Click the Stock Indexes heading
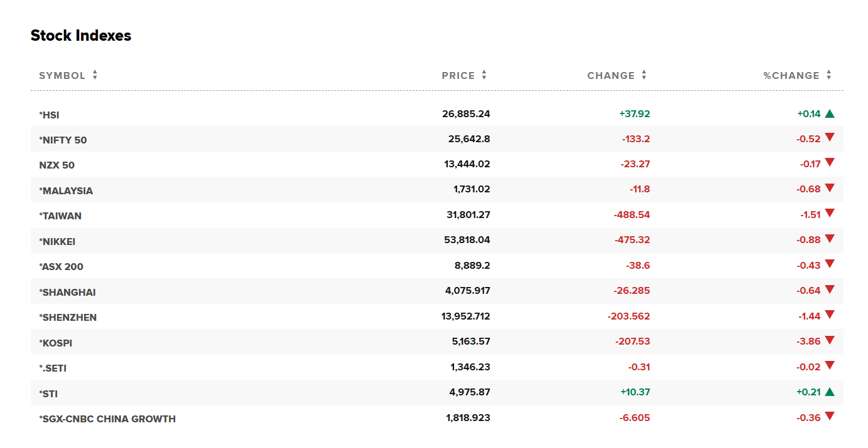Viewport: 868px width, 448px height. pos(81,36)
